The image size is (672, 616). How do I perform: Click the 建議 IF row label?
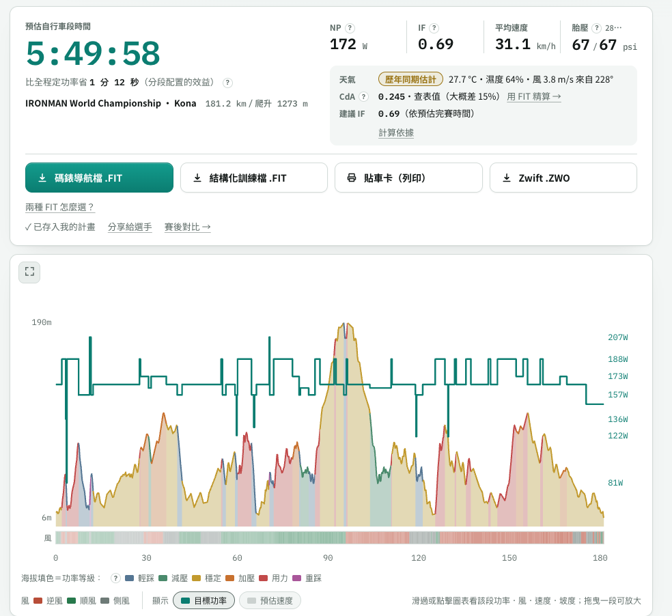[352, 114]
